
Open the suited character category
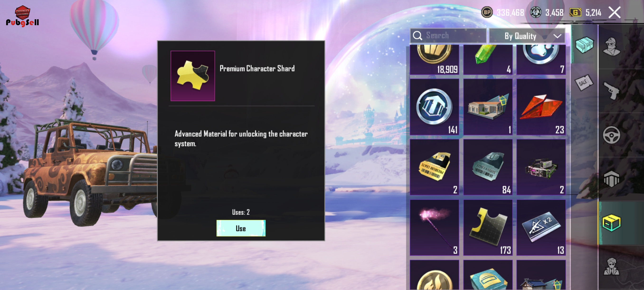tap(611, 266)
